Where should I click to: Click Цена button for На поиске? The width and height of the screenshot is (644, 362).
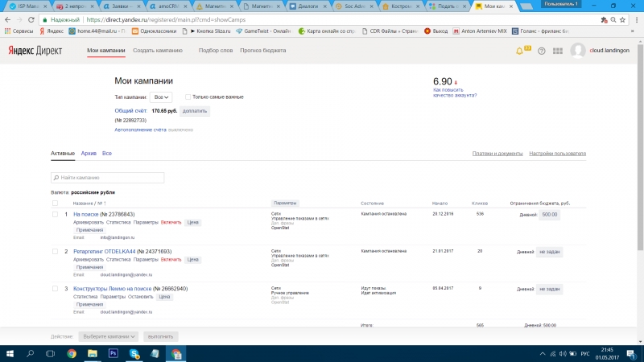point(192,223)
